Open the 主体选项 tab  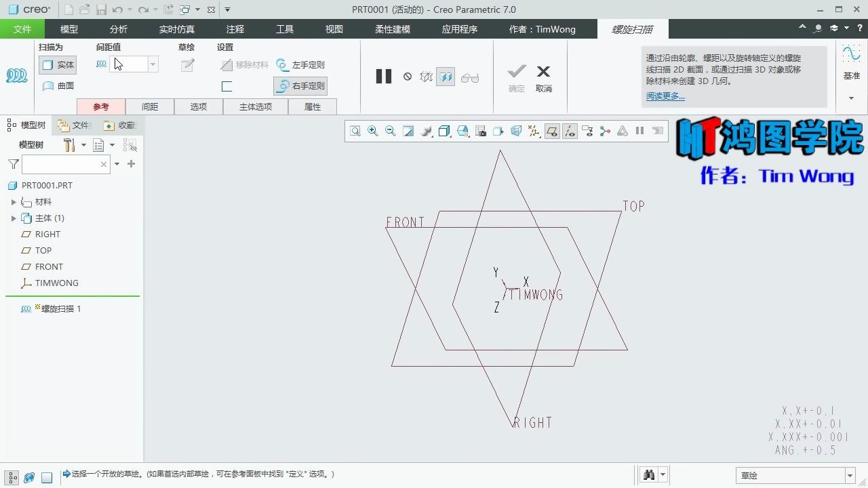click(256, 106)
